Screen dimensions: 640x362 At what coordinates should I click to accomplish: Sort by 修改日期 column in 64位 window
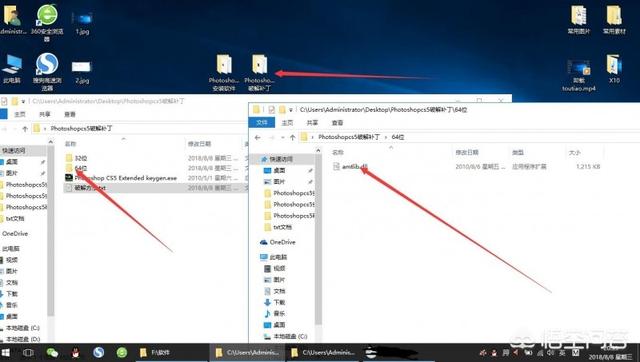(467, 153)
